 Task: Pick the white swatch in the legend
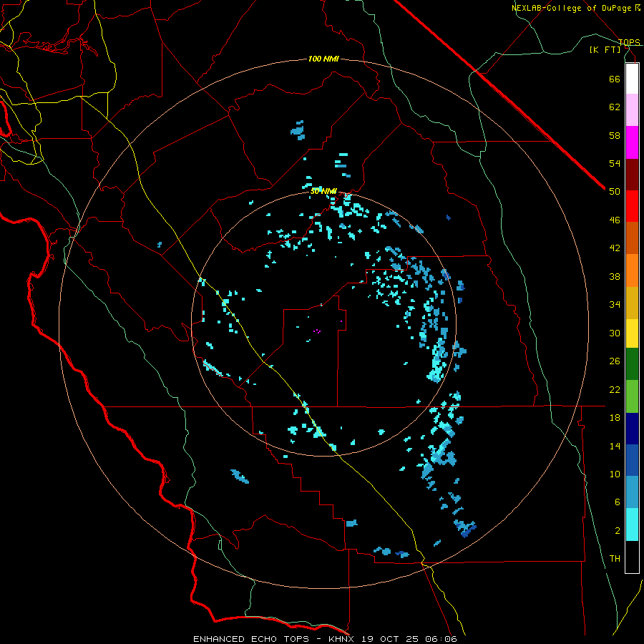tap(632, 79)
